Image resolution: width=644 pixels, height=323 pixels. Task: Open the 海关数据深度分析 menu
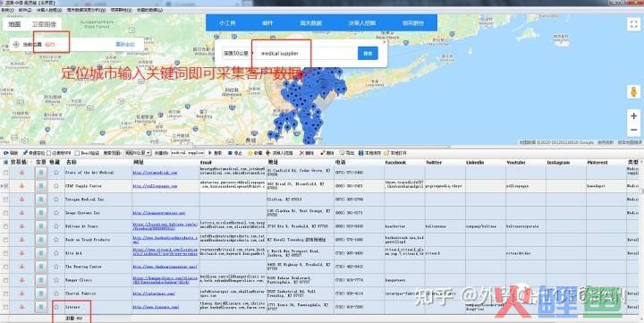click(x=86, y=10)
